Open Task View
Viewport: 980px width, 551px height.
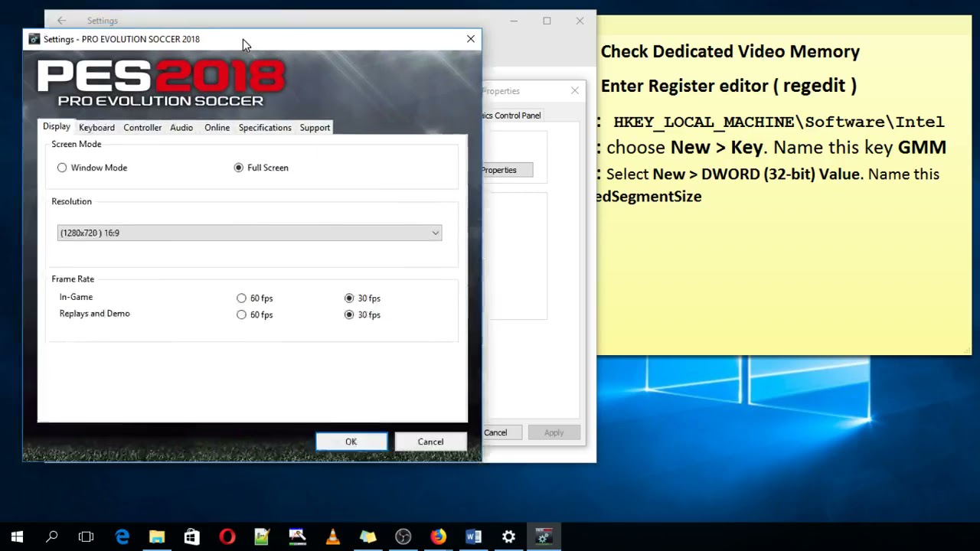coord(86,536)
